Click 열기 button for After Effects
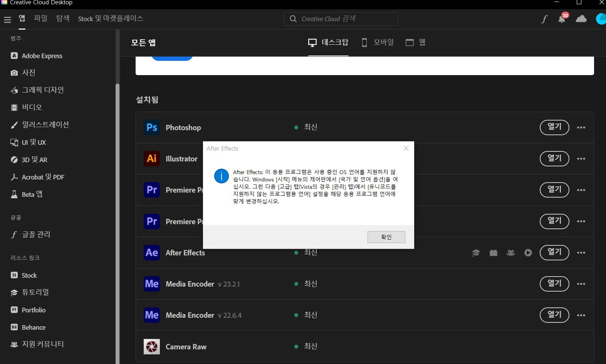Viewport: 606px width, 364px height. (554, 253)
